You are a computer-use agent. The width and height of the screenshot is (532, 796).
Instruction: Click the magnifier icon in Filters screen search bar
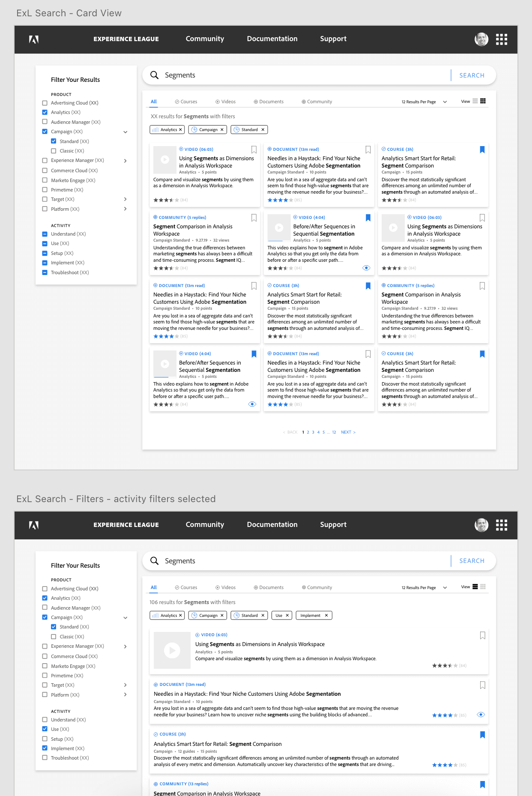tap(155, 561)
